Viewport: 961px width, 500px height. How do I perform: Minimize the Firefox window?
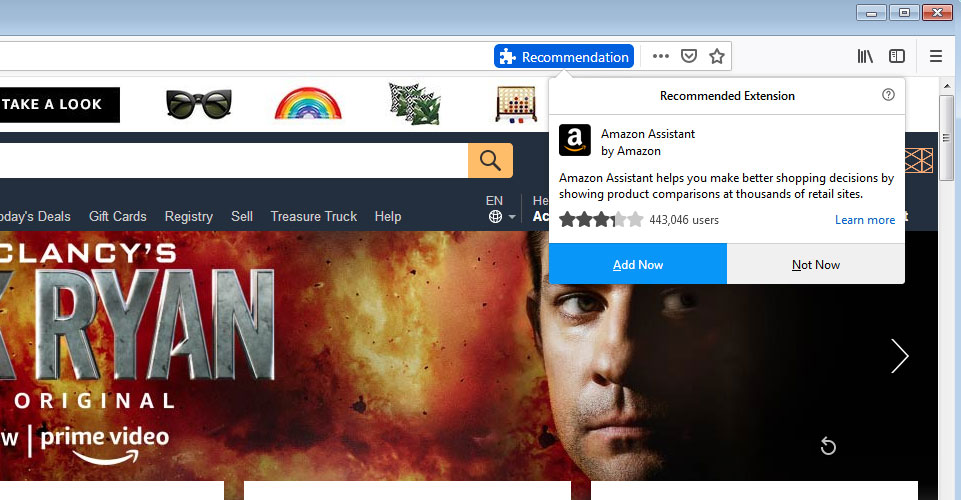click(871, 12)
